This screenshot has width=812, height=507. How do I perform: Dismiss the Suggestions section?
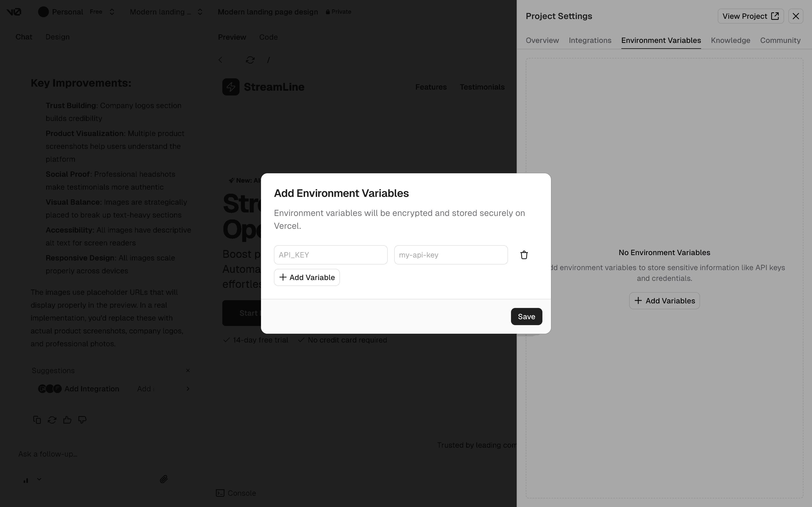[x=188, y=370]
